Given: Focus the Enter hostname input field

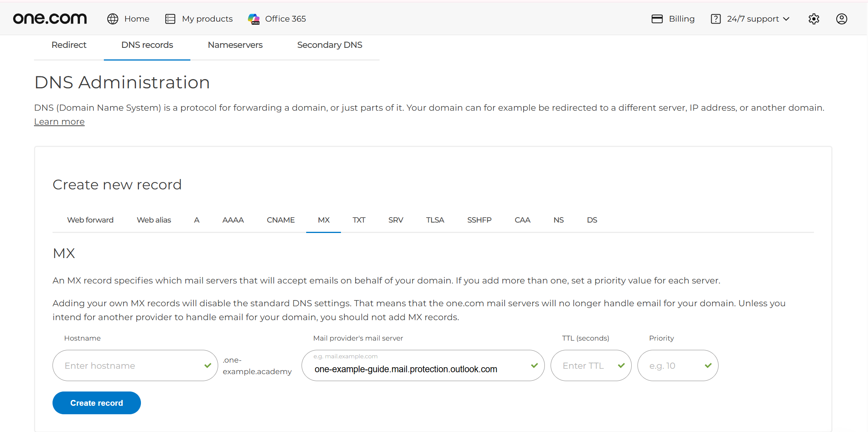Looking at the screenshot, I should (135, 366).
